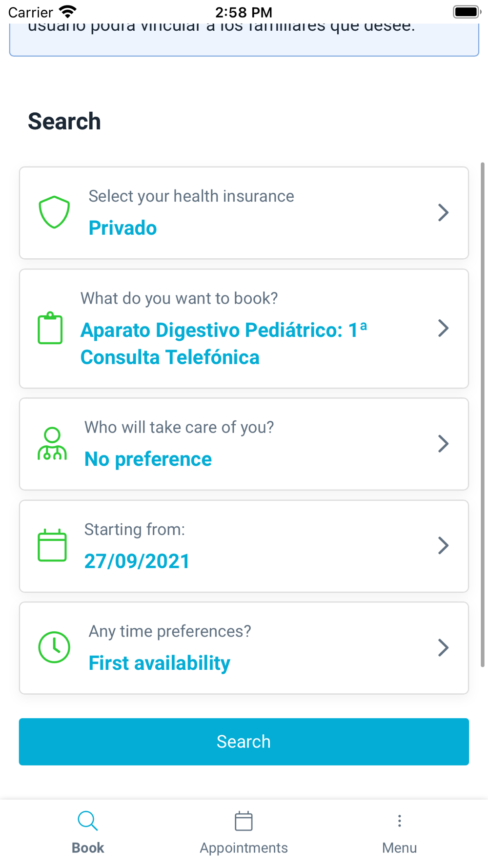Expand health insurance chevron next to Privado
Viewport: 488px width, 868px height.
tap(443, 212)
